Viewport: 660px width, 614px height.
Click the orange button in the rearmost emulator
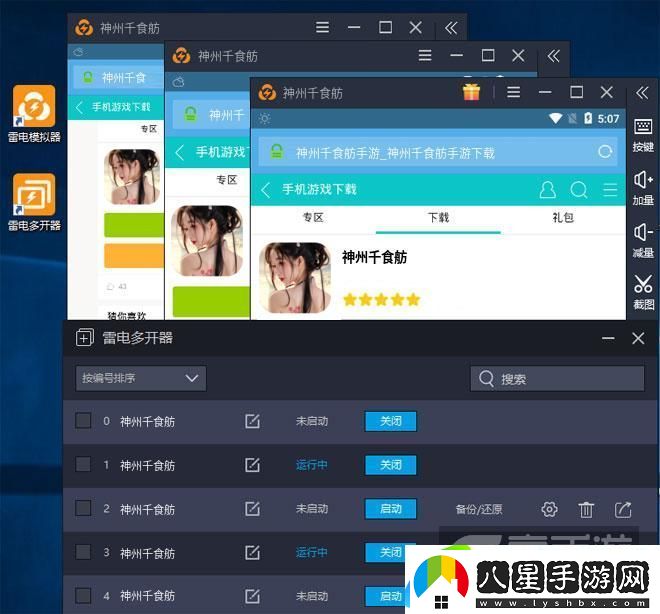[x=134, y=255]
